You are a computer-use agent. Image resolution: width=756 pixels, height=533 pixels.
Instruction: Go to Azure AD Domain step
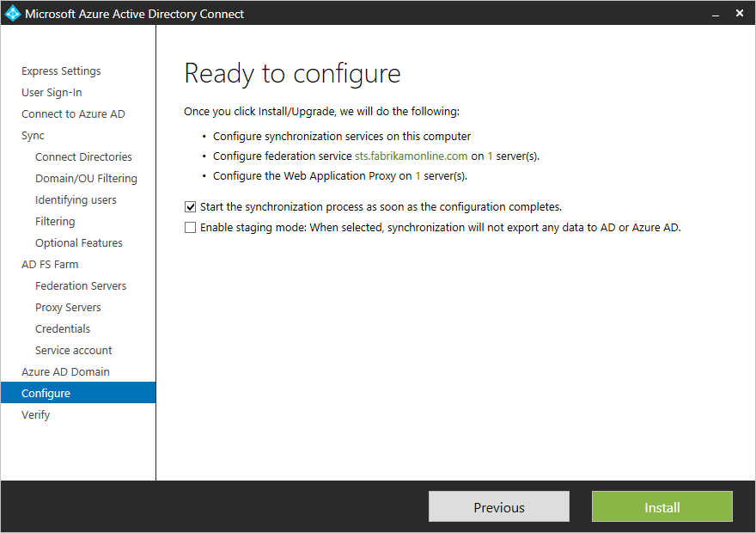pyautogui.click(x=65, y=372)
